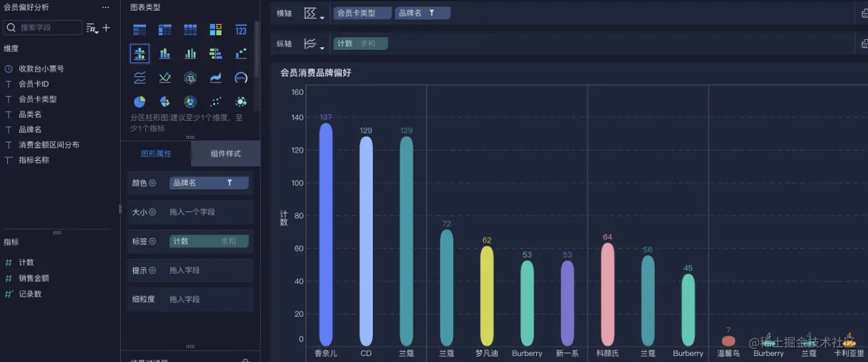Click the 会员偏好分析 dataset title
The image size is (868, 362).
point(25,7)
